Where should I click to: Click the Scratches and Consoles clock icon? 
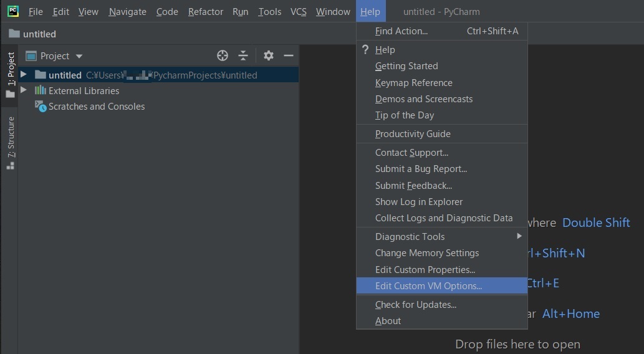click(41, 107)
